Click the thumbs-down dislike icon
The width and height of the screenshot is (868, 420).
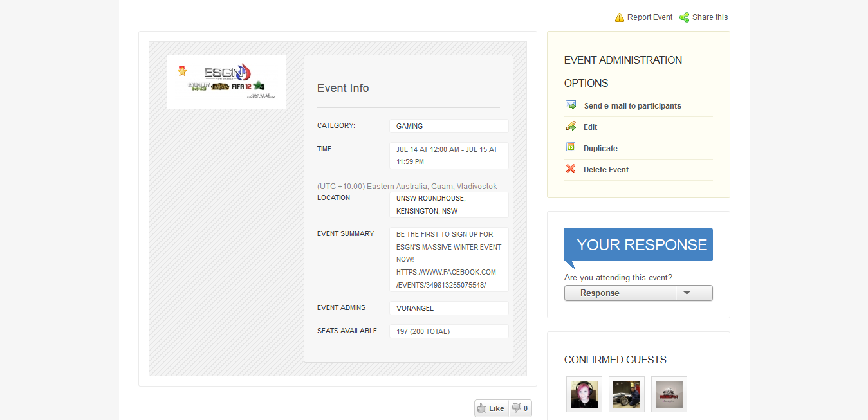[x=516, y=408]
